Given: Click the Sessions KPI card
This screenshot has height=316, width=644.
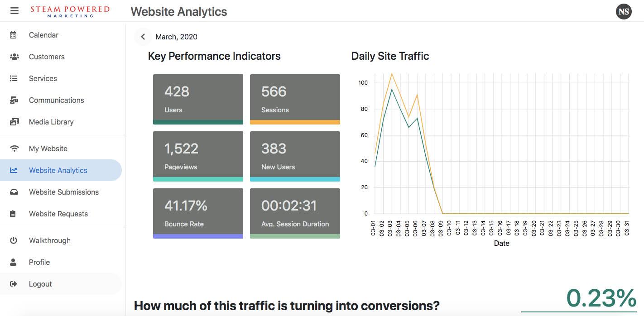Looking at the screenshot, I should pyautogui.click(x=295, y=99).
